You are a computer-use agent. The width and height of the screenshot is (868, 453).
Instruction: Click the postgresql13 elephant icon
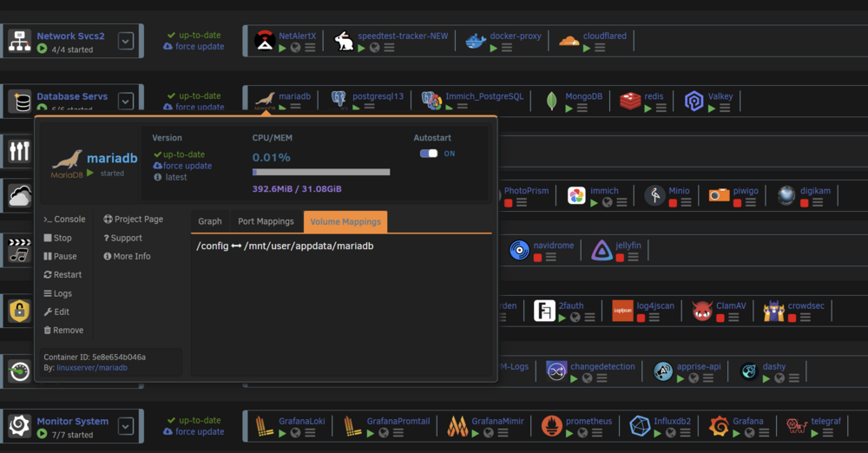[x=339, y=100]
